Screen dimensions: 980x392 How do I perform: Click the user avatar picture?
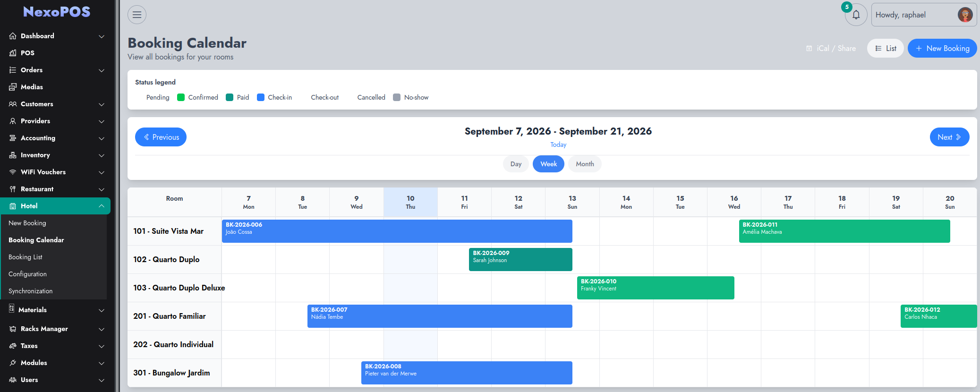[x=965, y=15]
